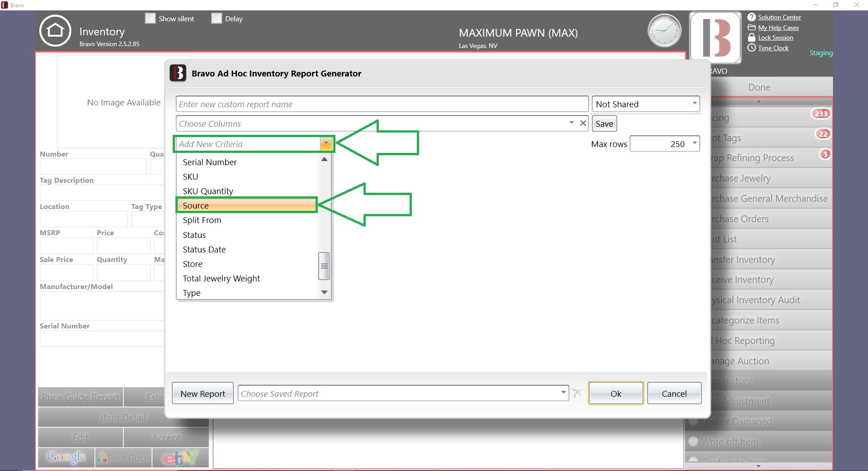Screen dimensions: 868x471
Task: Open the Price Guide icon button
Action: tap(123, 457)
